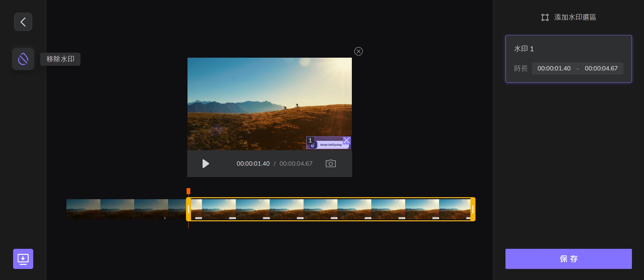Take a snapshot with camera icon

[331, 163]
